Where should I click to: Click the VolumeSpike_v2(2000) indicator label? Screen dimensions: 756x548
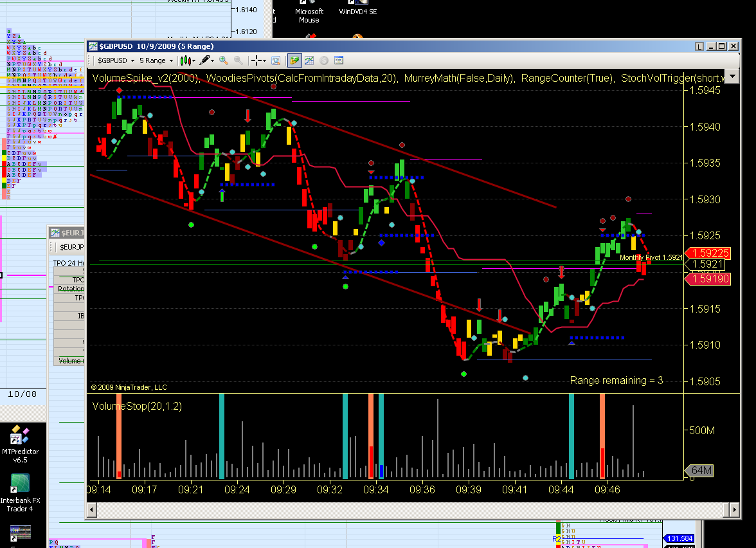(145, 78)
